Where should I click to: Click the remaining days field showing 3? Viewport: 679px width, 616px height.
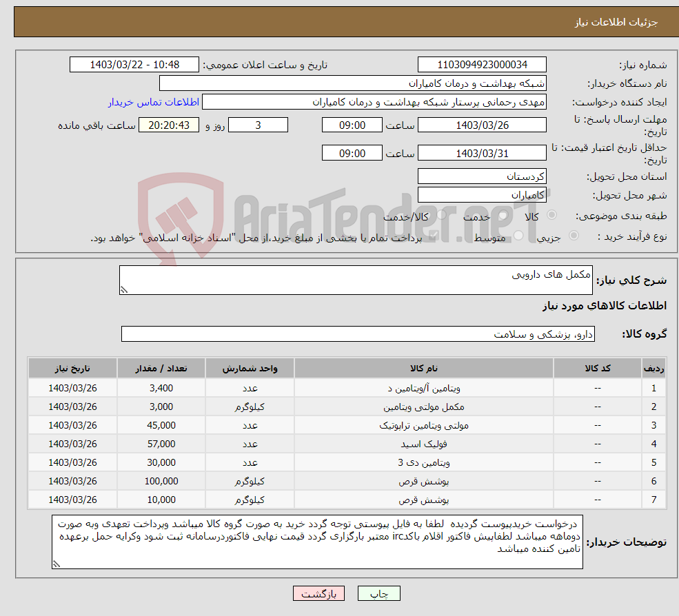tap(258, 125)
